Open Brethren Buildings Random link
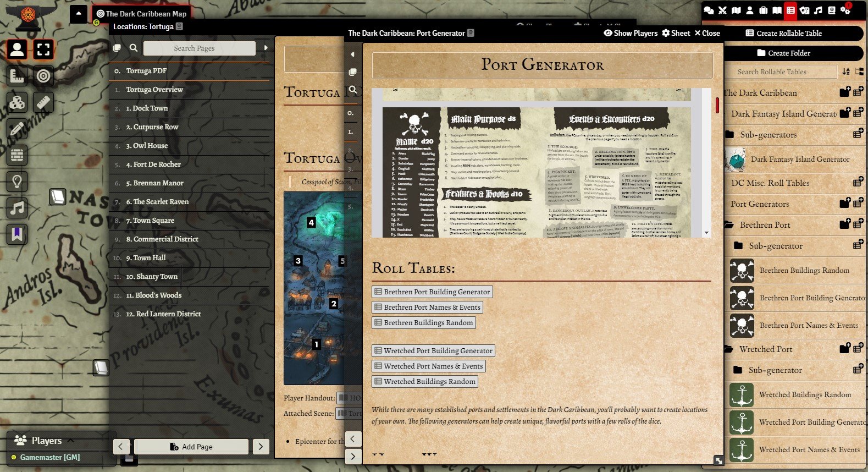 coord(424,323)
